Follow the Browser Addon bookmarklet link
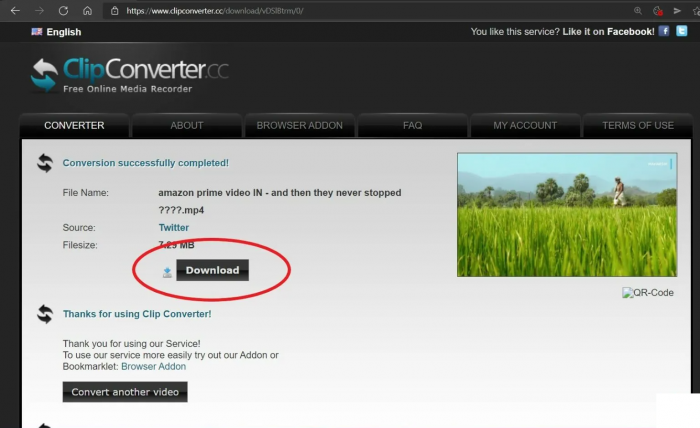700x428 pixels. [154, 366]
